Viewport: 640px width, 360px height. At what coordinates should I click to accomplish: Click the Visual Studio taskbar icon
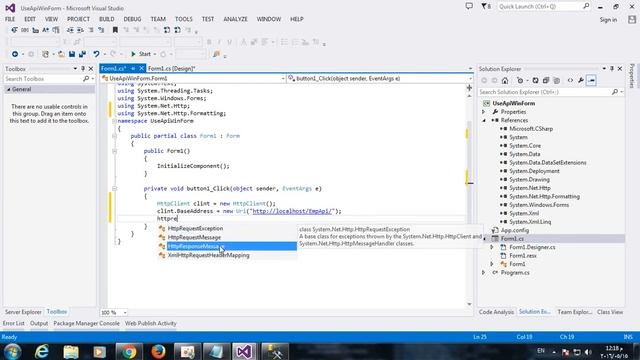pos(244,351)
